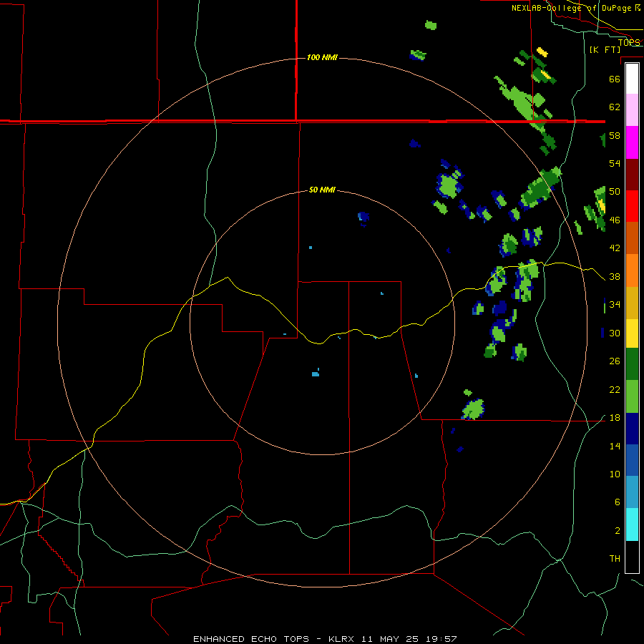The image size is (644, 644).
Task: Click the legend value '66'
Action: tap(615, 79)
